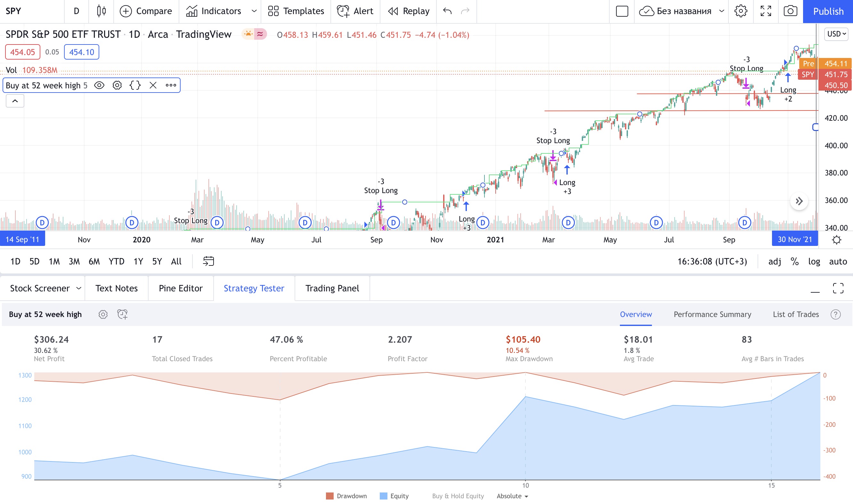Open the USD currency dropdown
853x504 pixels.
pos(836,34)
